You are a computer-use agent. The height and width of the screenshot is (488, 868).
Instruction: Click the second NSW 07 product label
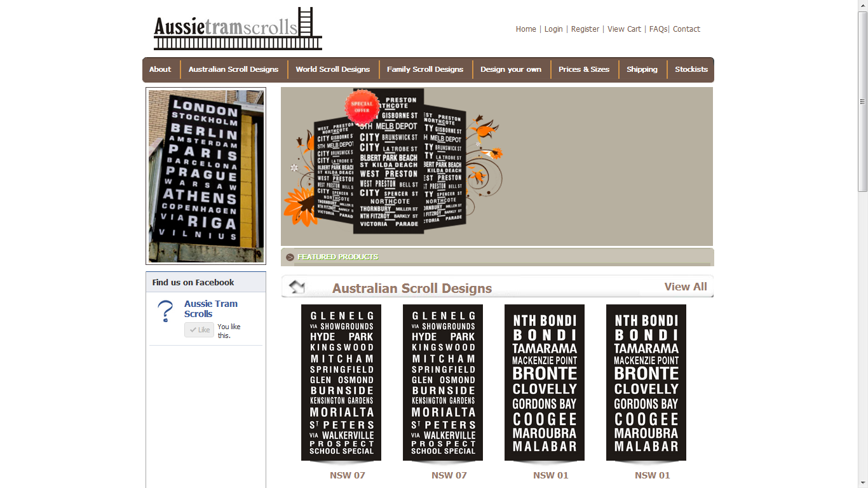click(449, 475)
